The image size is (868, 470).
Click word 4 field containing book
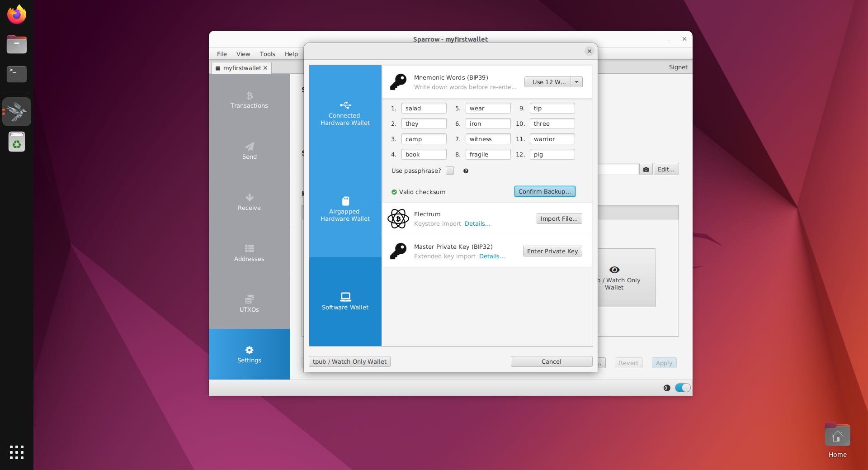(424, 154)
